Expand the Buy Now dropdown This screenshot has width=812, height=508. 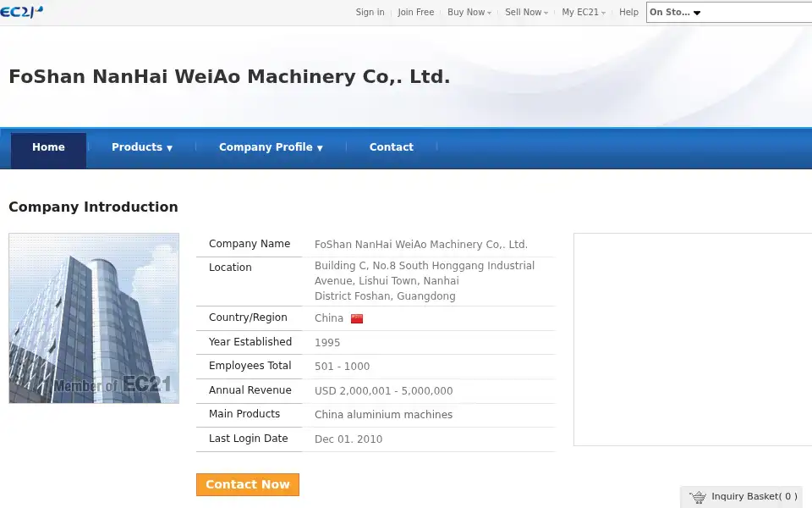click(x=469, y=12)
